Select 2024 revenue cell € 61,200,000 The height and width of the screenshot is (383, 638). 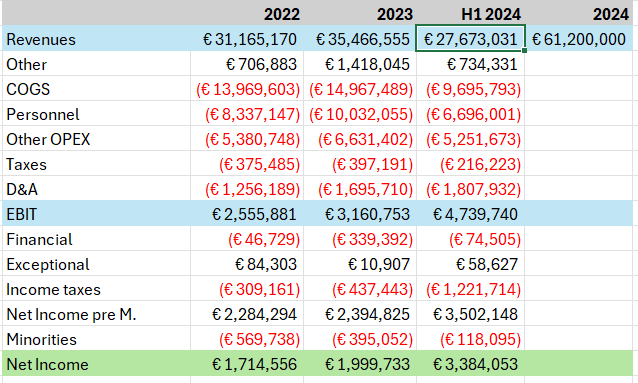click(x=579, y=39)
